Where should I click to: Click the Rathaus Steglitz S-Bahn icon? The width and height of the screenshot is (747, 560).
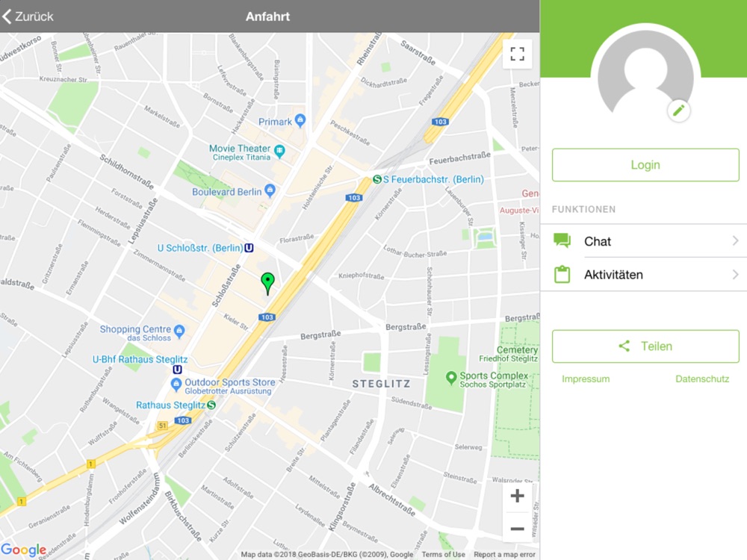[211, 405]
